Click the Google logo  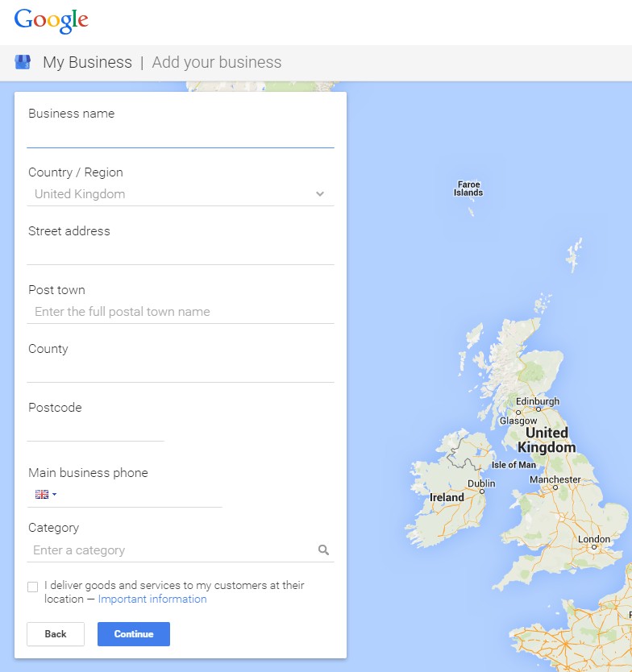51,21
